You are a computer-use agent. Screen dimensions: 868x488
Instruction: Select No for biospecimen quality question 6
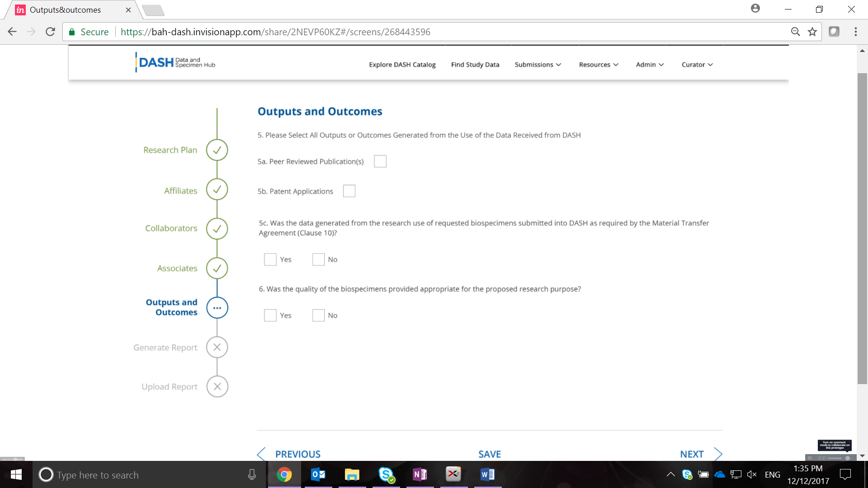coord(318,315)
